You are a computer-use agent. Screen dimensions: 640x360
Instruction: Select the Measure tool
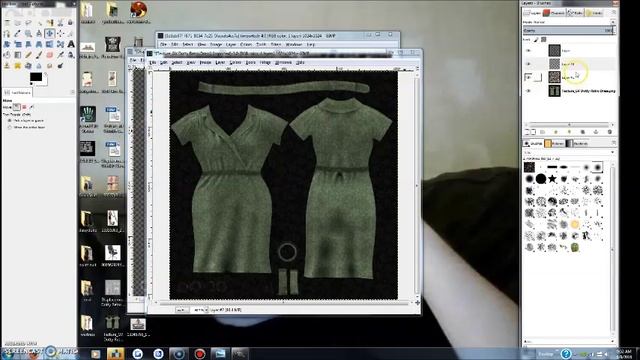click(39, 33)
